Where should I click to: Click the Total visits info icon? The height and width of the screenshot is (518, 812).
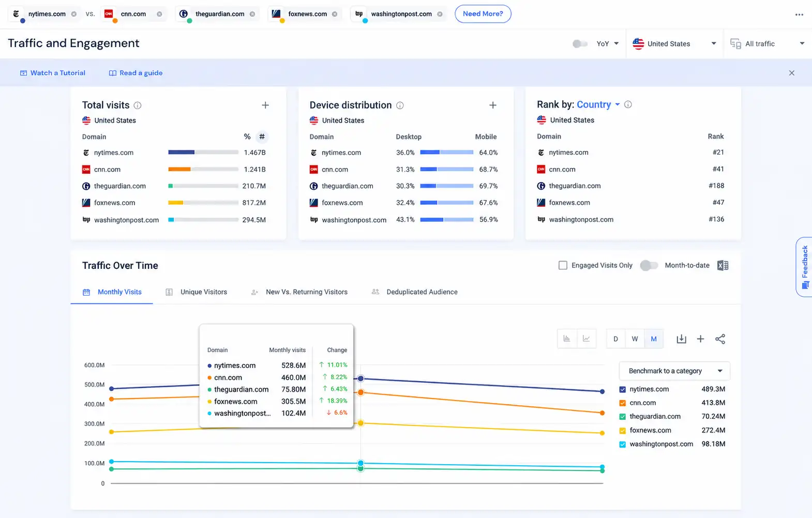pyautogui.click(x=138, y=105)
